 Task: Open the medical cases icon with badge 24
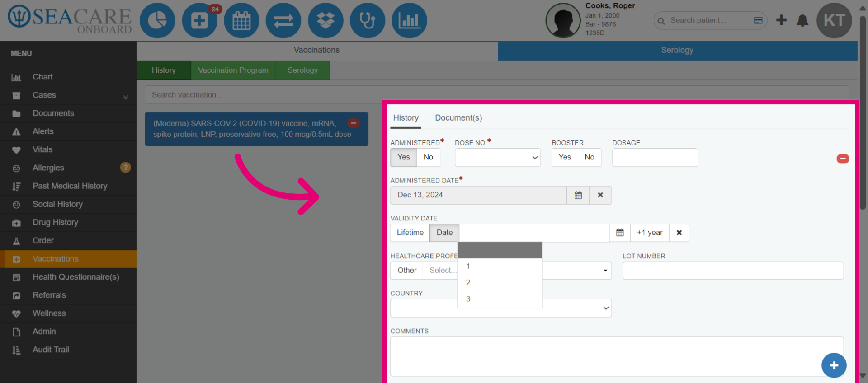click(x=199, y=20)
